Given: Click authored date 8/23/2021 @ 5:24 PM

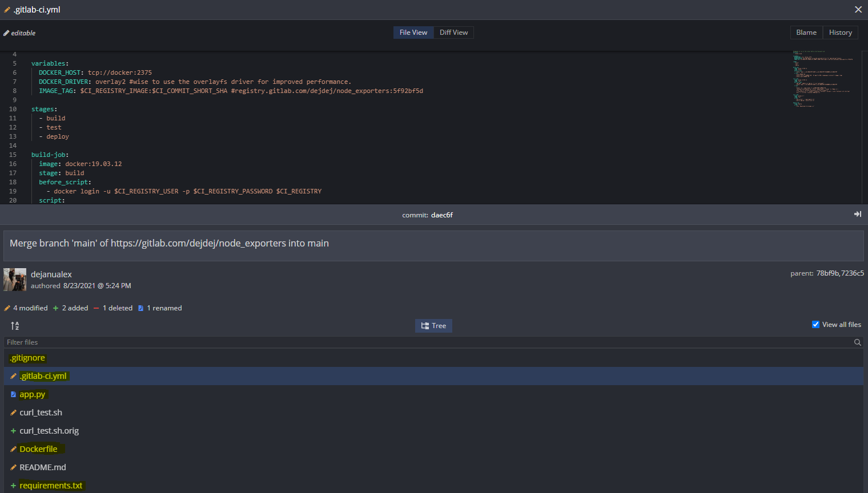Looking at the screenshot, I should [97, 286].
